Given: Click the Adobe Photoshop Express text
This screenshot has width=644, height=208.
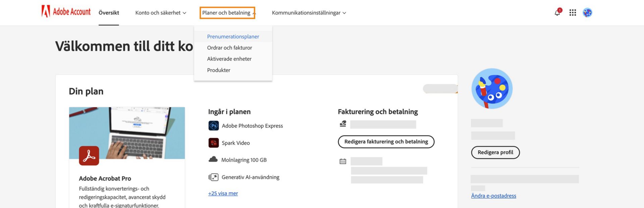Looking at the screenshot, I should tap(252, 126).
